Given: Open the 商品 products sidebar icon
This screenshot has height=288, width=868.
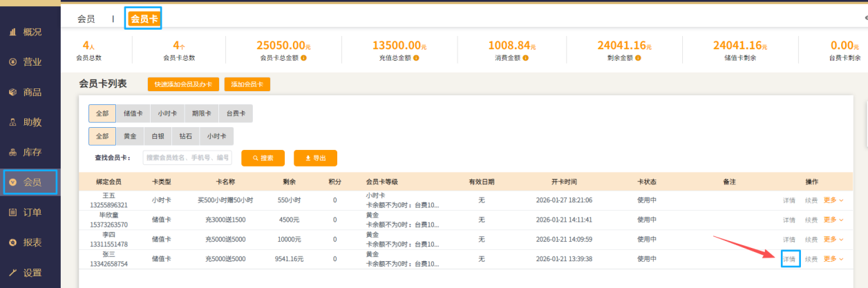Looking at the screenshot, I should coord(12,92).
